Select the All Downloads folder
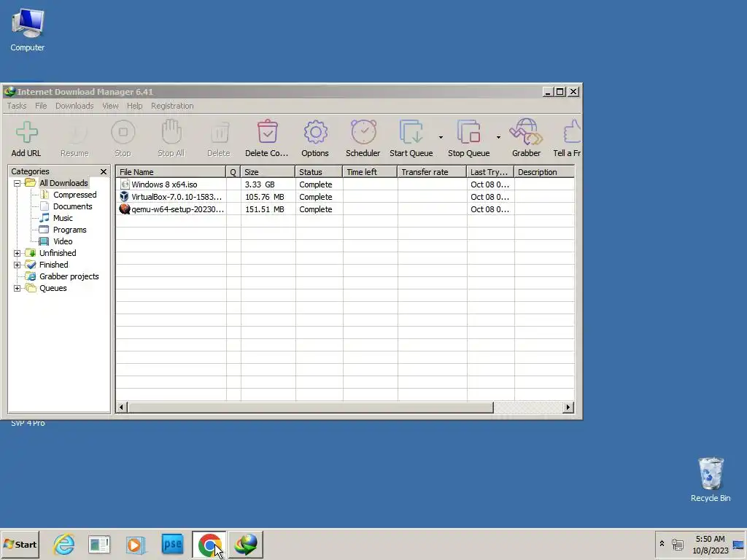Screen dimensions: 747x560 [63, 183]
